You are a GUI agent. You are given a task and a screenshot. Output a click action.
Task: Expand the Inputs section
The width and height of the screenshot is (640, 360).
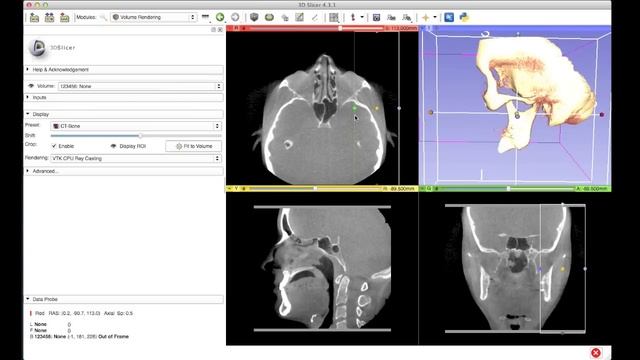[x=124, y=98]
